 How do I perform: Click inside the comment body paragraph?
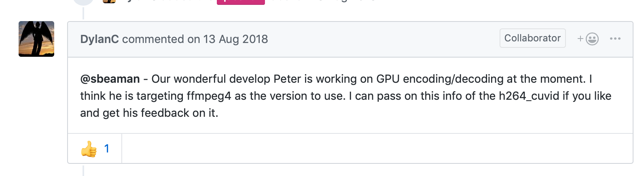346,96
